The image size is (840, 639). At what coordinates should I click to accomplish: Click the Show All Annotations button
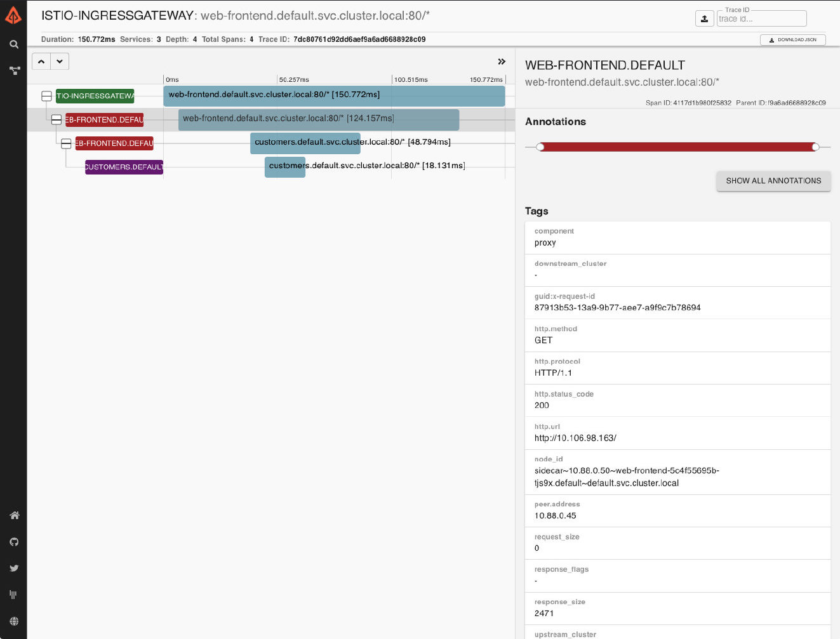[773, 181]
